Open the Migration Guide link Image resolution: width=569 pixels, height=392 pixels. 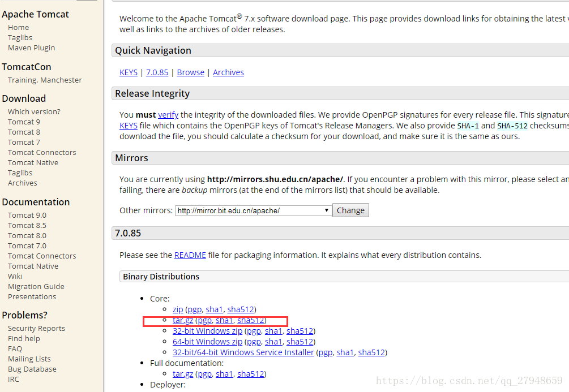click(x=36, y=286)
